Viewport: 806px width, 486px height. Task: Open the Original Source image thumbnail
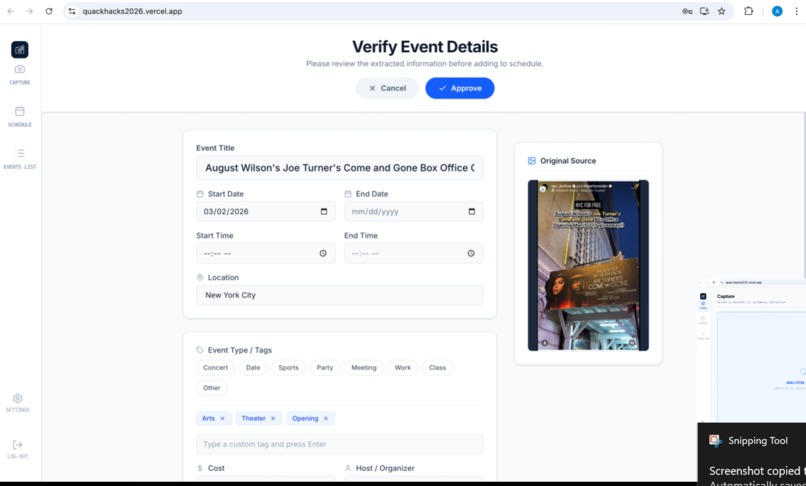tap(589, 265)
